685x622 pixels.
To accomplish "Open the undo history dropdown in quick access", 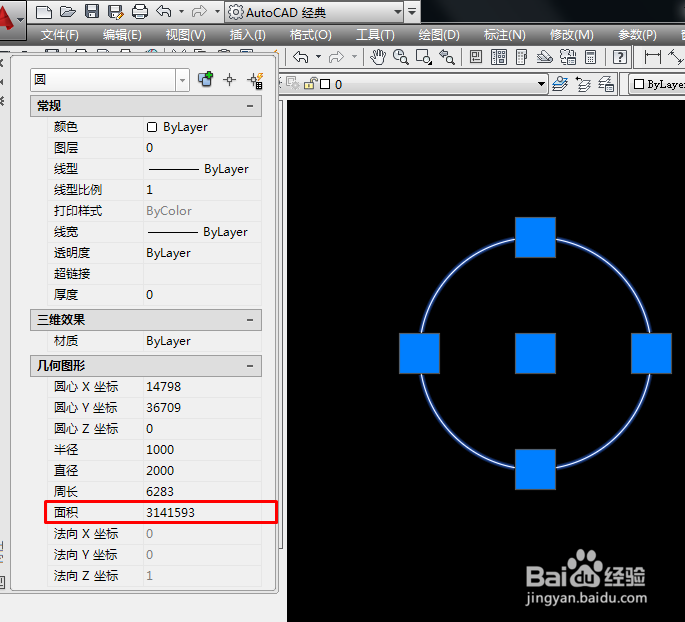I will point(181,12).
